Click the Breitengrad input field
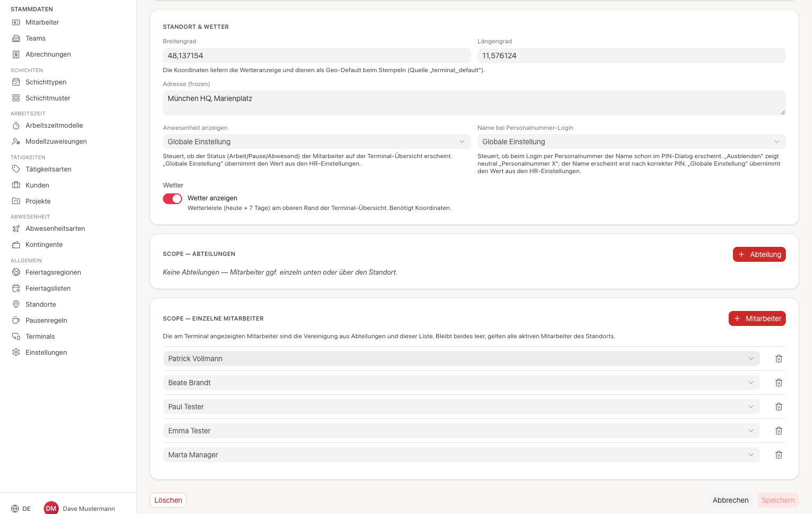This screenshot has width=812, height=514. pos(317,56)
